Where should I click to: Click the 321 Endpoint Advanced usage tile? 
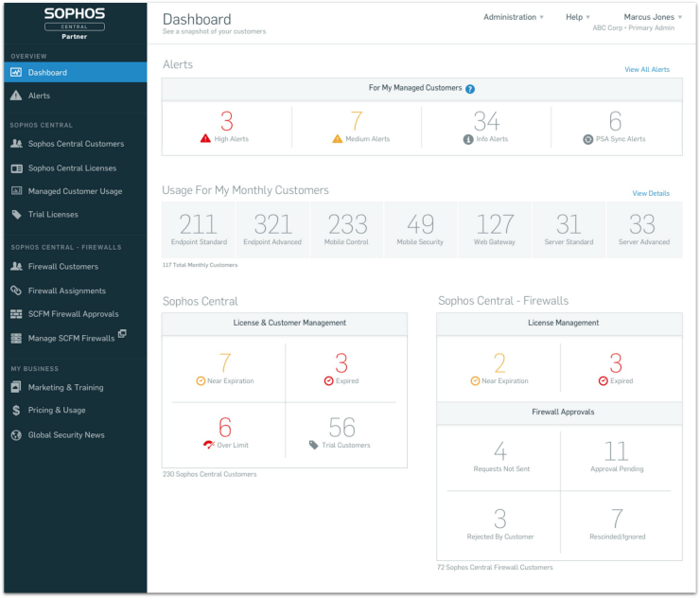[x=272, y=230]
